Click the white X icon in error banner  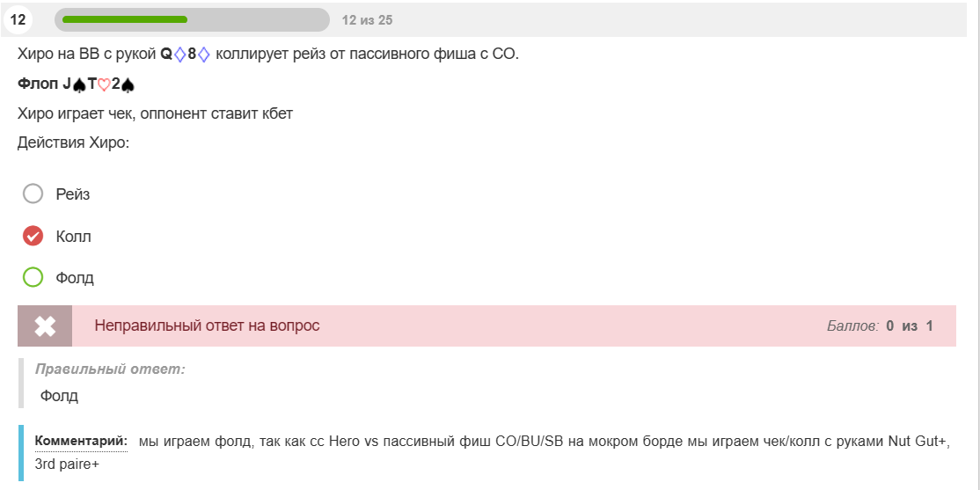click(45, 326)
